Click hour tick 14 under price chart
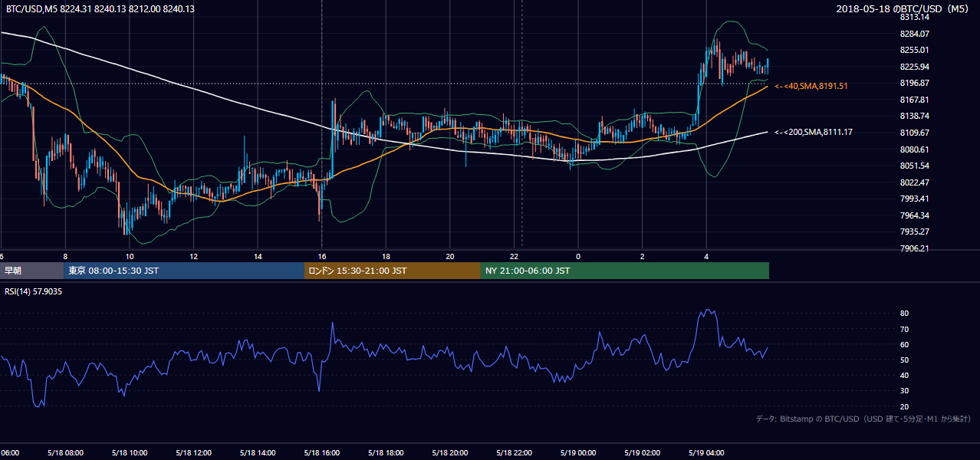The image size is (980, 460). pyautogui.click(x=258, y=257)
